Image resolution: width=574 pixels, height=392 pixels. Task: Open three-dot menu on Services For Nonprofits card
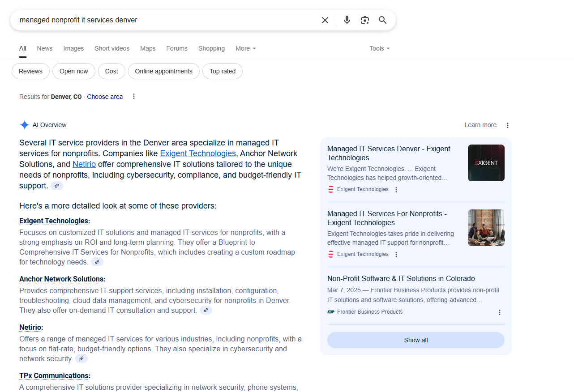tap(396, 255)
